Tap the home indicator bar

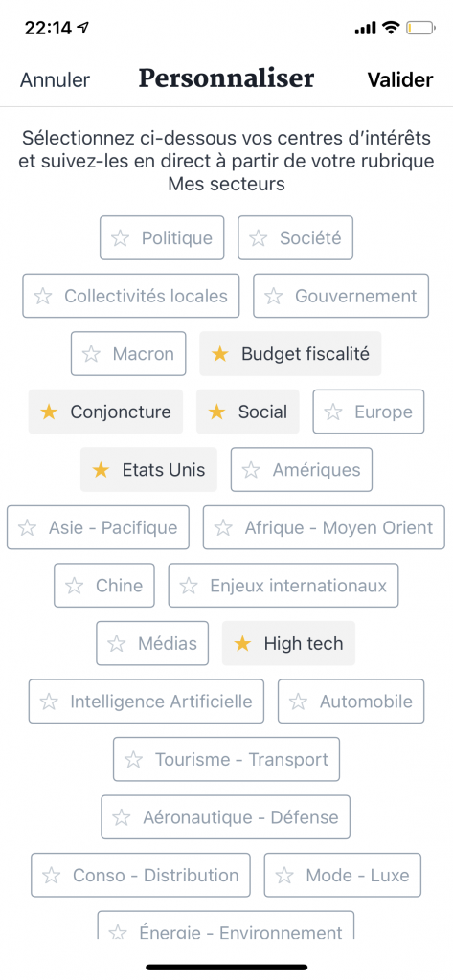tap(226, 967)
